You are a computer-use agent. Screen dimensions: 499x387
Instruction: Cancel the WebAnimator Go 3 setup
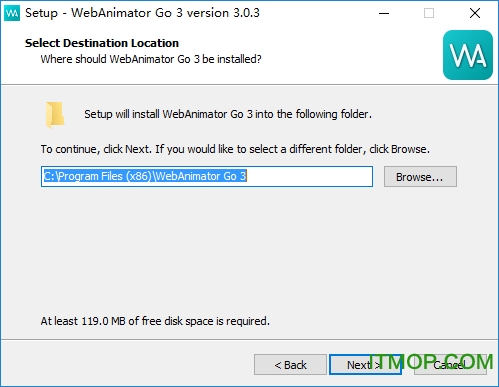click(450, 365)
